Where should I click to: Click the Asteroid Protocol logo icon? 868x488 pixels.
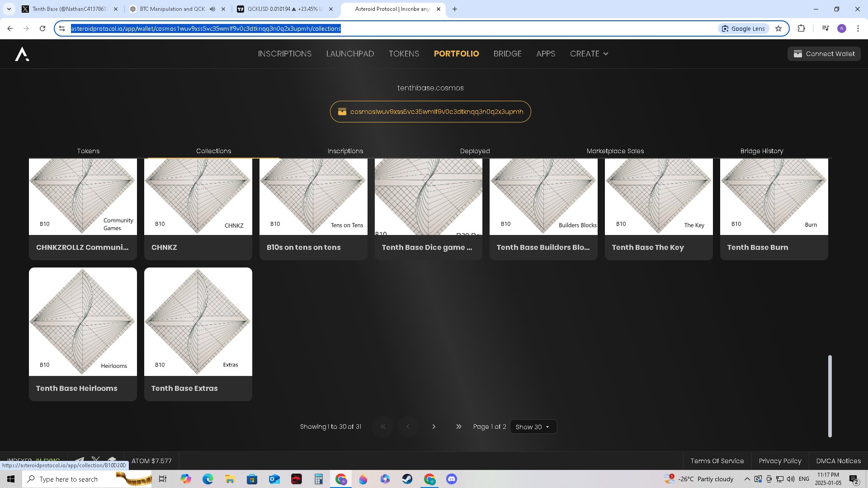click(x=22, y=54)
